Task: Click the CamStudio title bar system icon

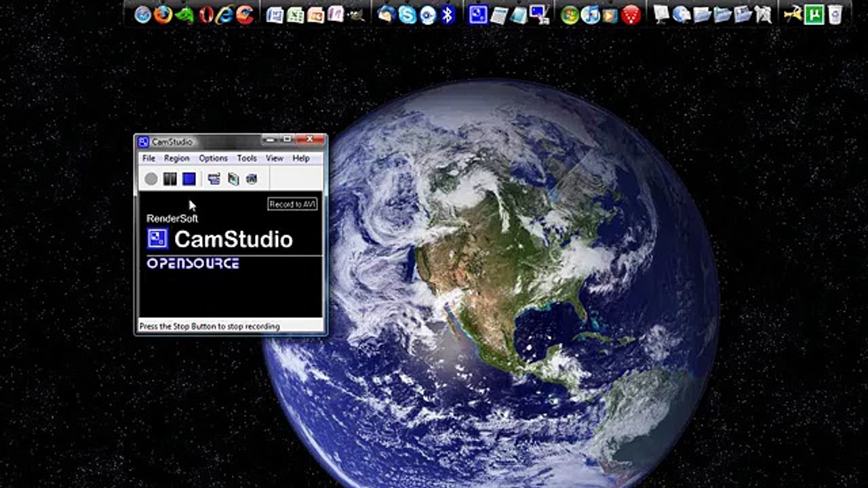Action: [x=143, y=142]
